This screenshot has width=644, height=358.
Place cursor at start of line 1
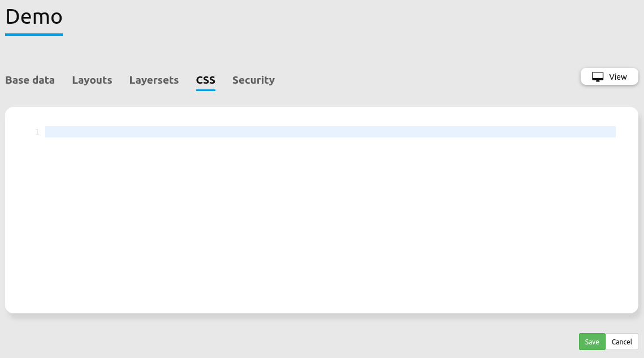click(46, 132)
